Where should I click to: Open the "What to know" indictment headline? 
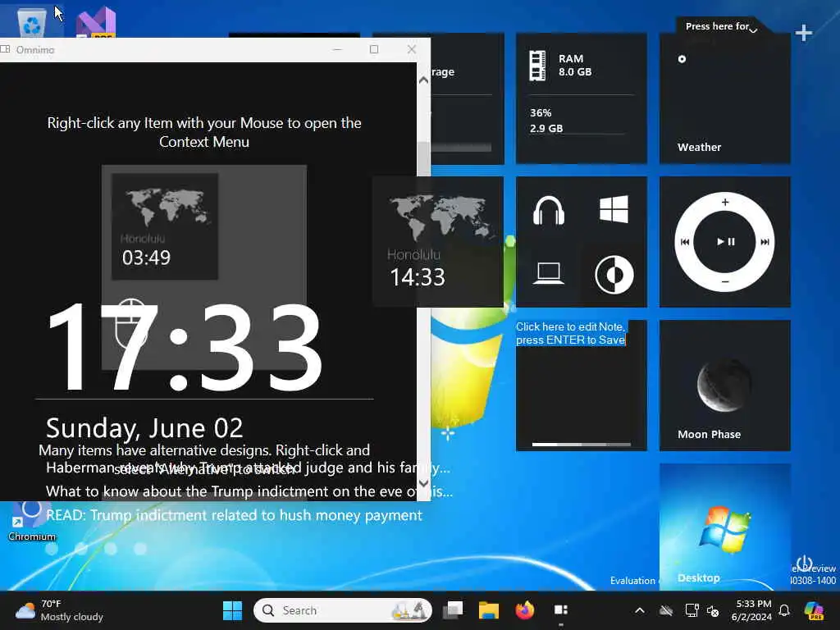[x=249, y=491]
